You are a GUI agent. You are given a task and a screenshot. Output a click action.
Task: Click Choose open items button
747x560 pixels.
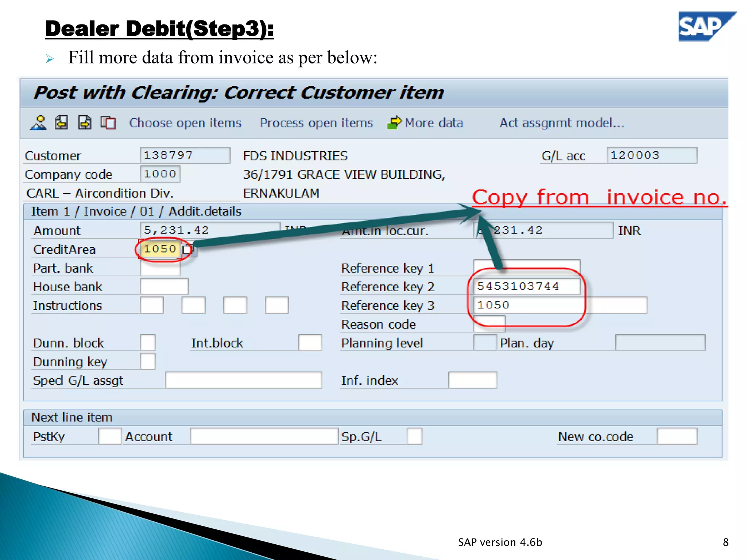(x=185, y=123)
